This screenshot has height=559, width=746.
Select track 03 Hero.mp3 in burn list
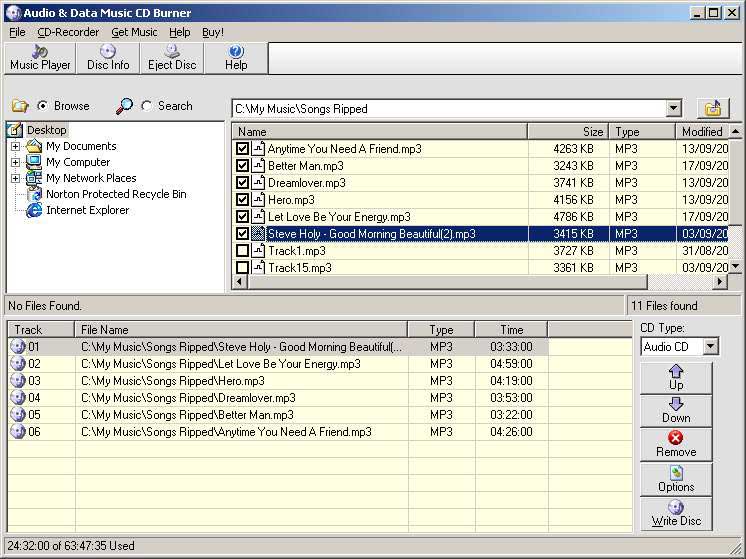[x=172, y=381]
